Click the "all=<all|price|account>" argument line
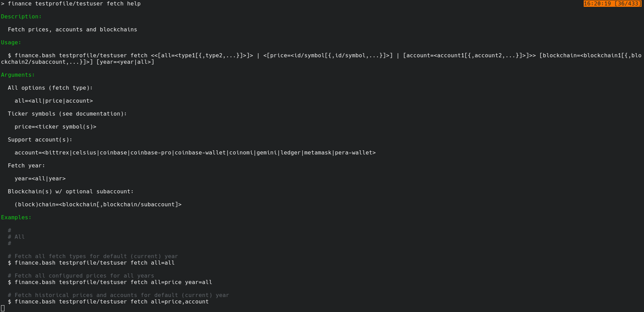Image resolution: width=644 pixels, height=312 pixels. 53,101
